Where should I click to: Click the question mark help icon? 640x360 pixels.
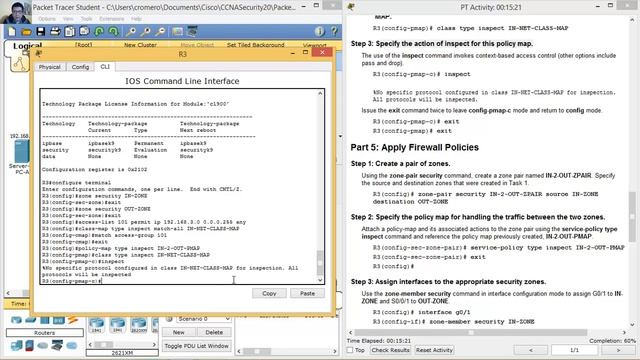tap(334, 31)
